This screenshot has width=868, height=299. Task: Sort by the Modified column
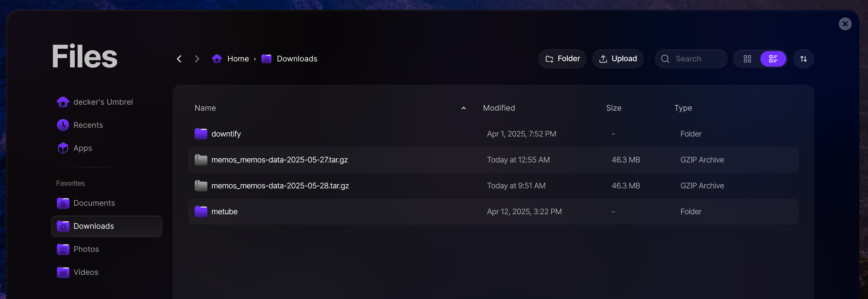(x=499, y=108)
